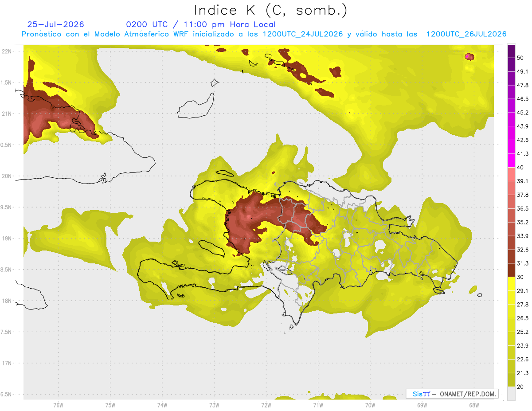Click the date text "25-Jul-2026"

(x=56, y=24)
